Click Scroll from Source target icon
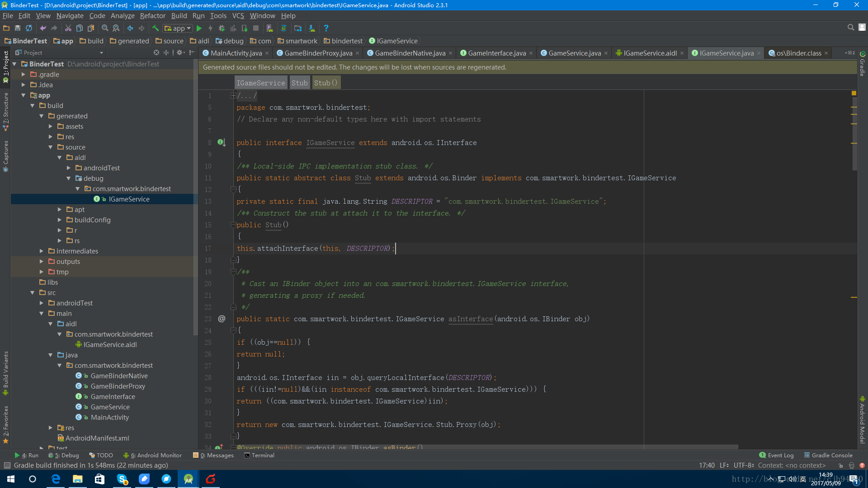This screenshot has height=488, width=868. pyautogui.click(x=156, y=52)
